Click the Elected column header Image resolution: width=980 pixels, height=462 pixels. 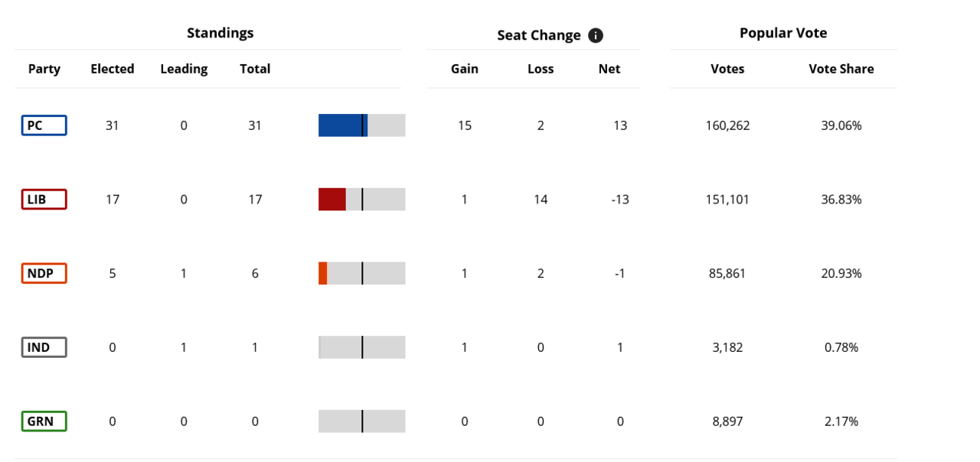(x=113, y=69)
